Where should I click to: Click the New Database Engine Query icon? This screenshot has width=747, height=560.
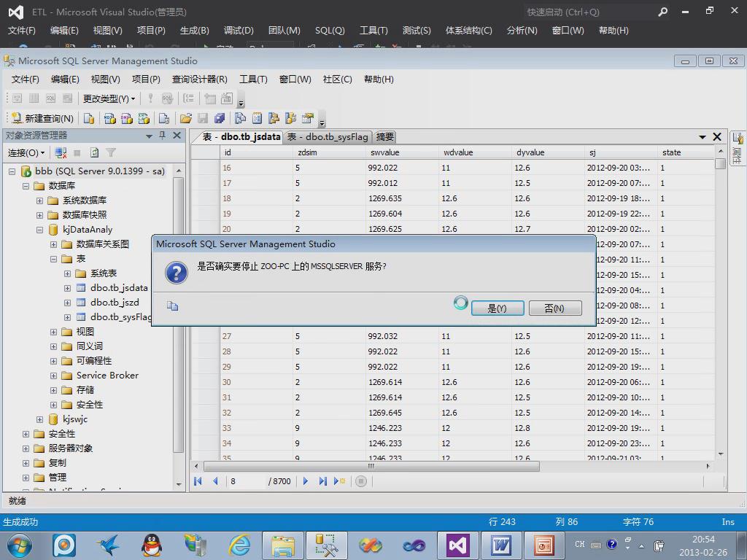click(x=88, y=118)
